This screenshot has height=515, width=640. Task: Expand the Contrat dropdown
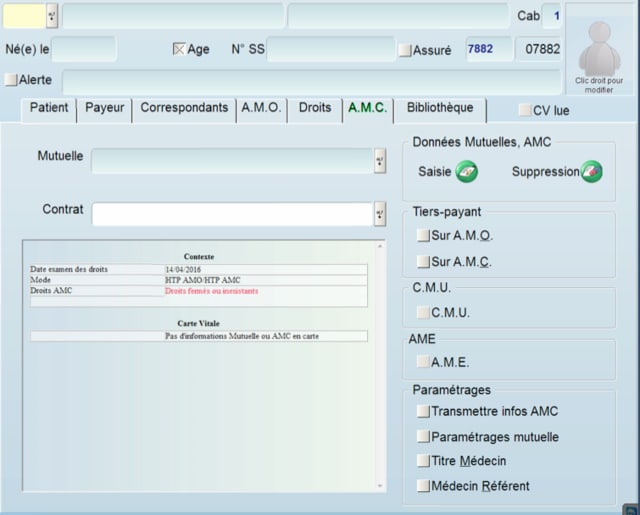click(380, 214)
